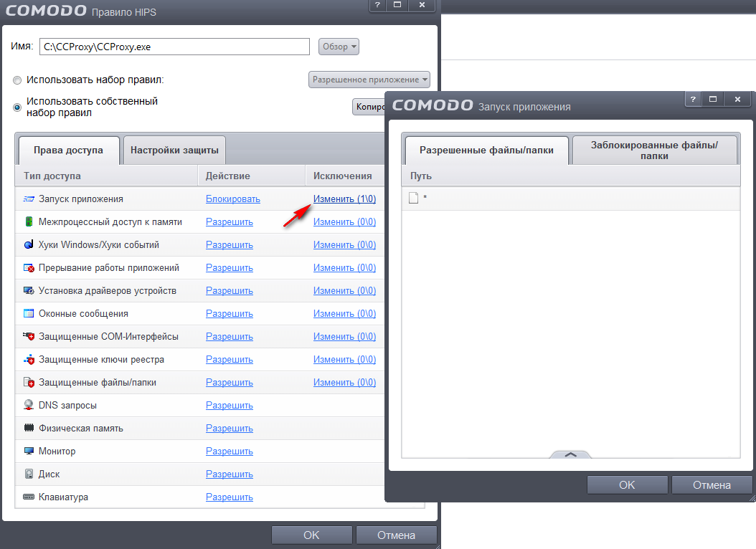The height and width of the screenshot is (549, 756).
Task: Click the Оконные сообщения icon
Action: click(29, 313)
